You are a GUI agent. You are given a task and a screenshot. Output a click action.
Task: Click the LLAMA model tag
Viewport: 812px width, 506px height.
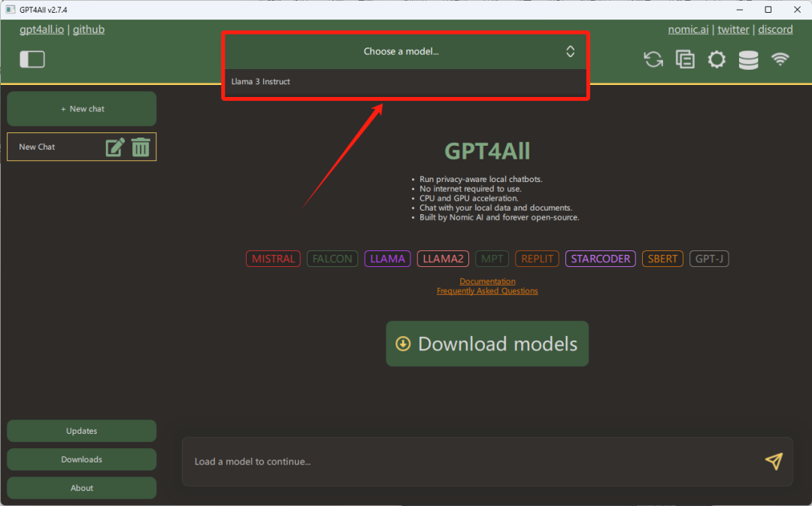[387, 259]
